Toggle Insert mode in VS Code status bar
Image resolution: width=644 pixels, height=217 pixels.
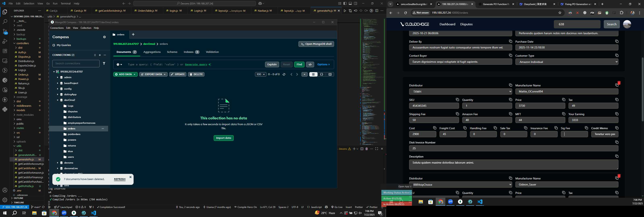[x=349, y=207]
